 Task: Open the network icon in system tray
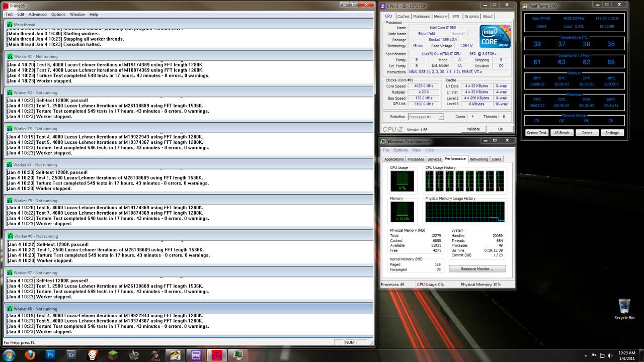click(601, 355)
